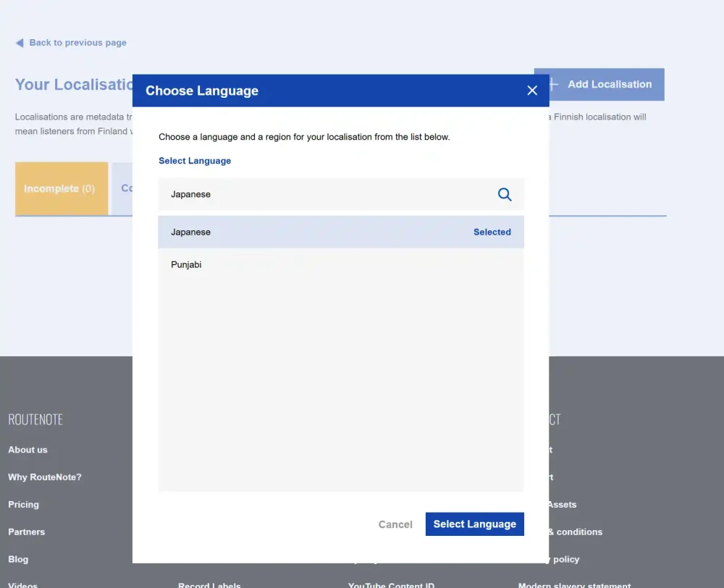
Task: Open the Modern slavery statement link
Action: [x=574, y=584]
